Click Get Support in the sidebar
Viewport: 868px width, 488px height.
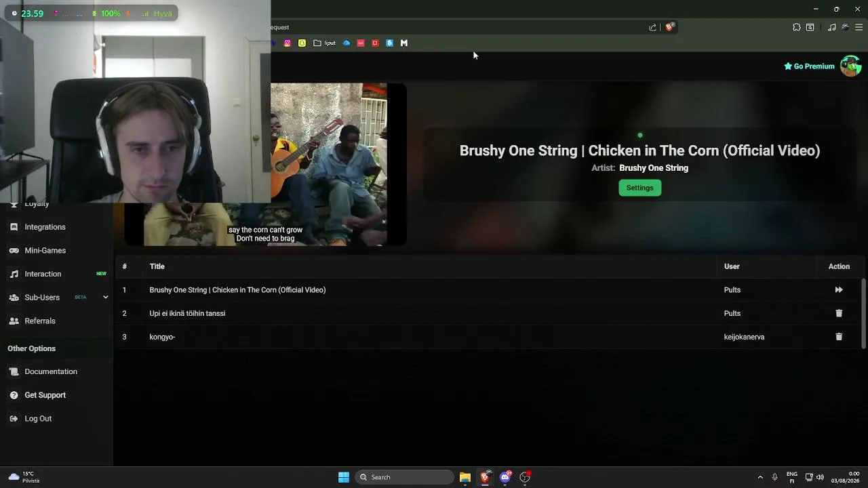pyautogui.click(x=45, y=395)
